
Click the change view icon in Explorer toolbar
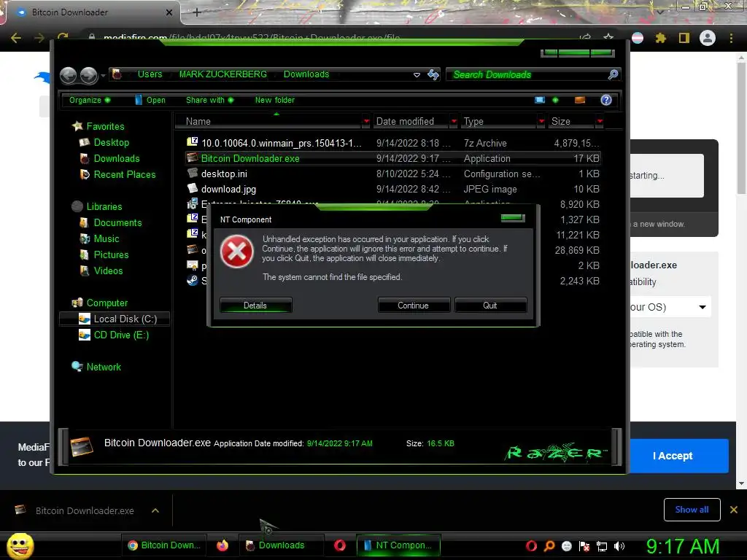(540, 100)
